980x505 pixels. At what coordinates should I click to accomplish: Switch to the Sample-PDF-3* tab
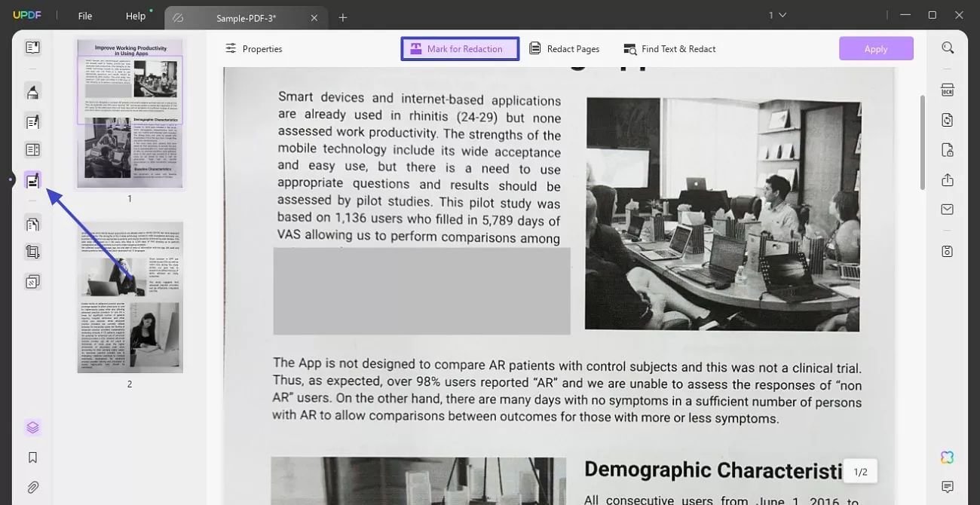(246, 17)
